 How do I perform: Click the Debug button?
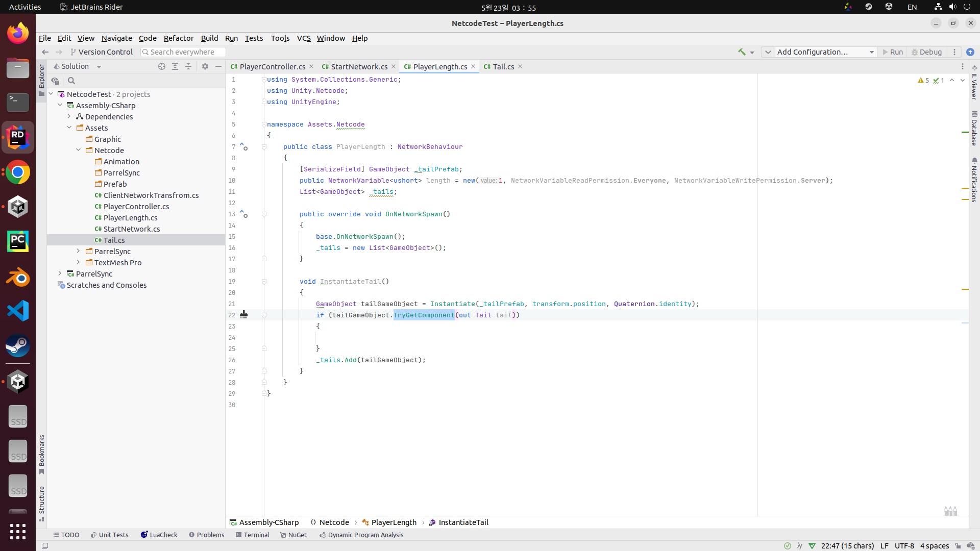tap(926, 52)
